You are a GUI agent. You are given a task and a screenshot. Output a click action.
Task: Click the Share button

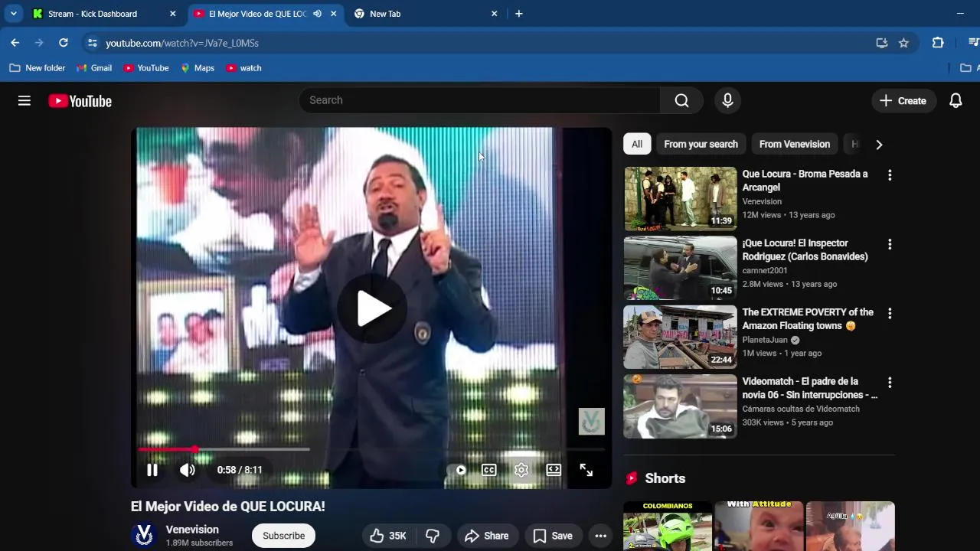487,536
